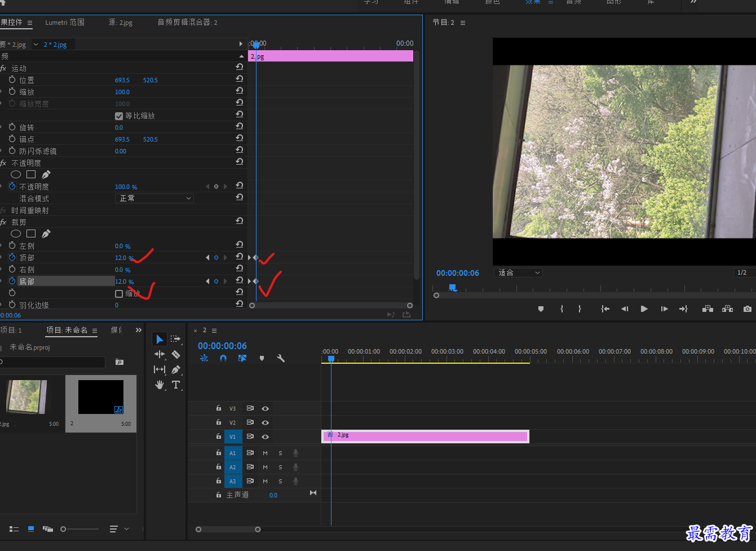Select the Slip tool

pyautogui.click(x=160, y=369)
